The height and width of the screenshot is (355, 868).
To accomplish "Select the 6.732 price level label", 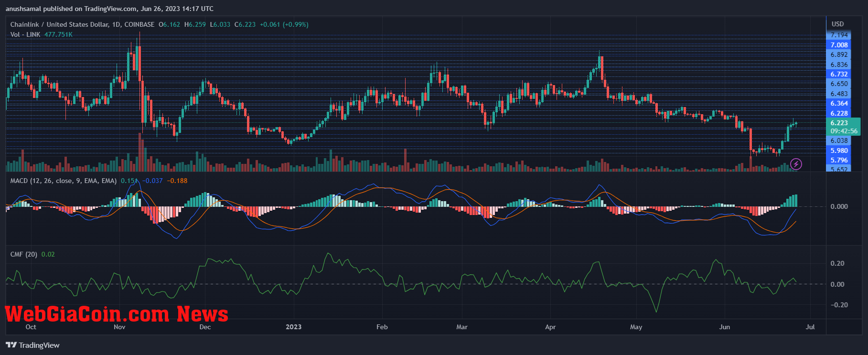I will [839, 74].
